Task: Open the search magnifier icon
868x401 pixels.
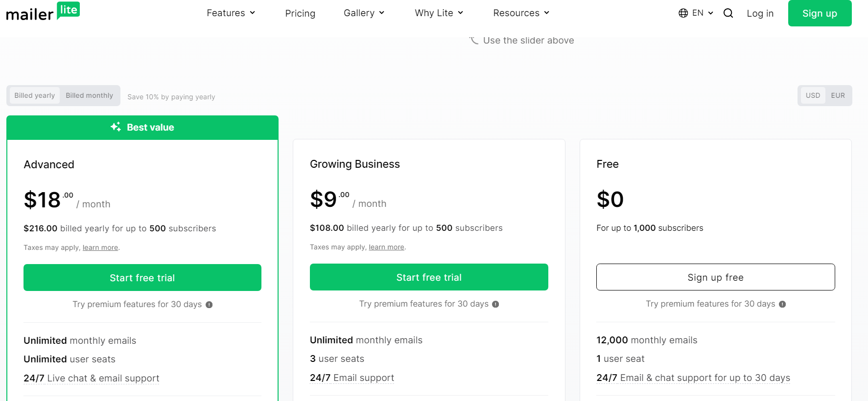Action: point(728,13)
